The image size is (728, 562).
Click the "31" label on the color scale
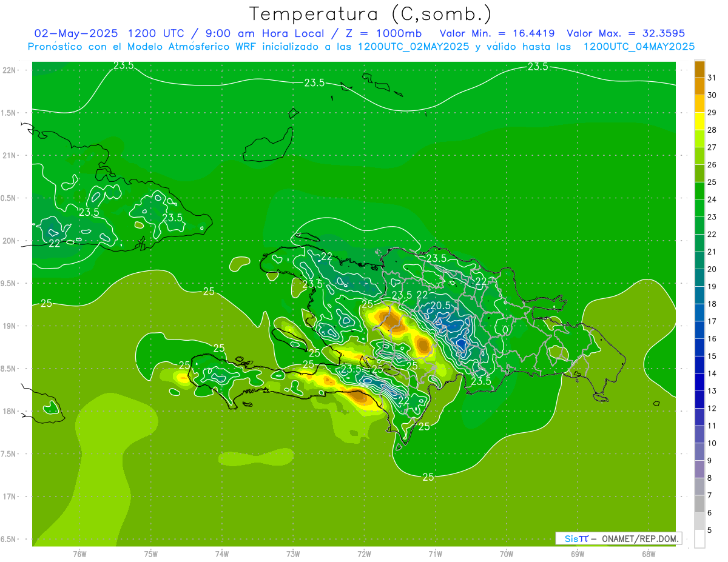712,78
